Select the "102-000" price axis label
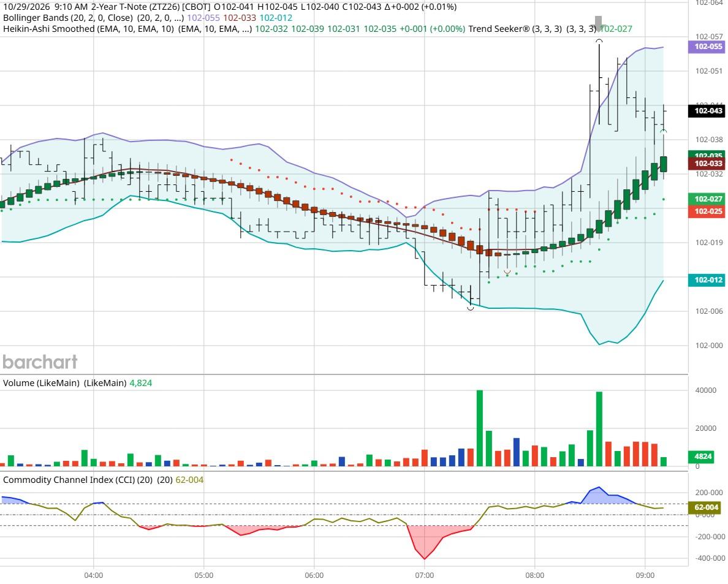 (709, 346)
